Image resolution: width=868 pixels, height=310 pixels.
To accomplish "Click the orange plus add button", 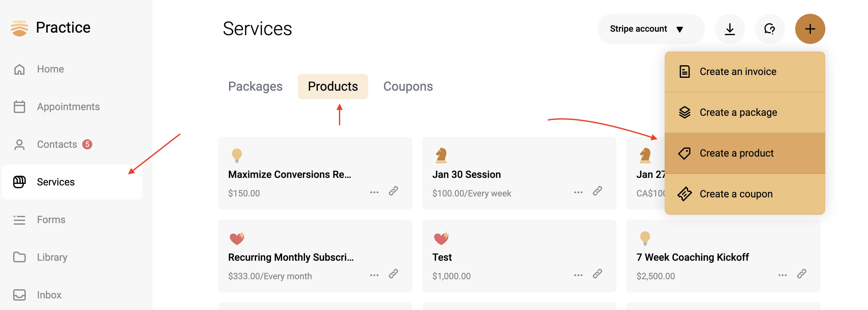I will tap(810, 29).
